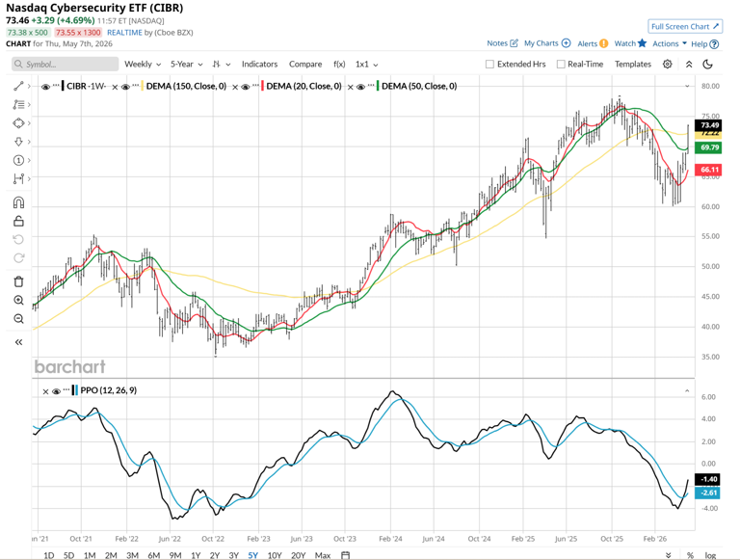Image resolution: width=740 pixels, height=560 pixels.
Task: Expand the Actions dropdown
Action: click(x=670, y=43)
